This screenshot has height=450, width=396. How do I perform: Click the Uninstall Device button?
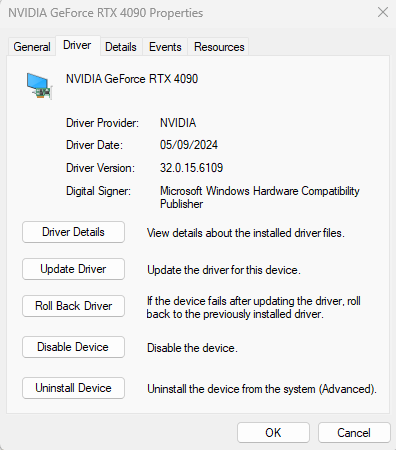pyautogui.click(x=73, y=388)
